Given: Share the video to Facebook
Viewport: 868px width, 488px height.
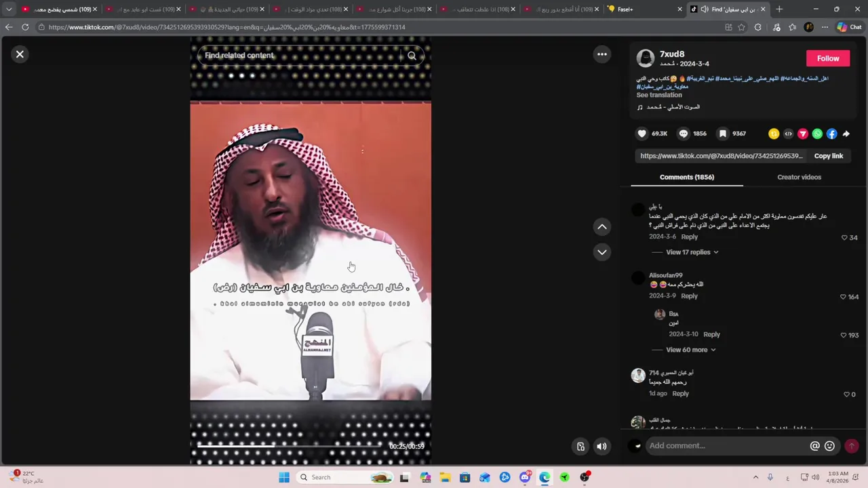Looking at the screenshot, I should coord(831,134).
